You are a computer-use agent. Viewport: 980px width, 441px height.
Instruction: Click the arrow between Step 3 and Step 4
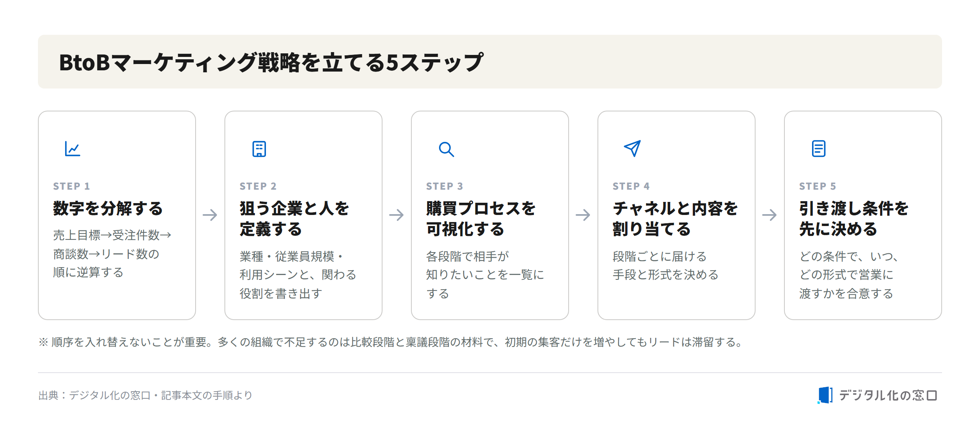point(583,215)
